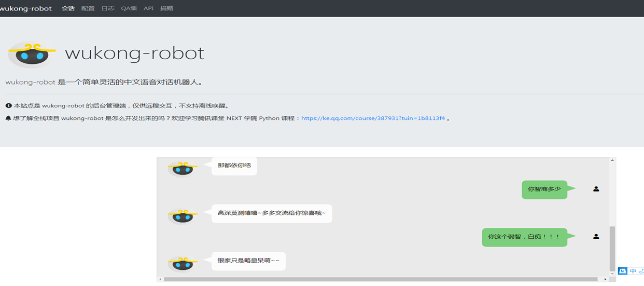Click robot avatar next to 银家只是略显呆萌

click(x=183, y=263)
